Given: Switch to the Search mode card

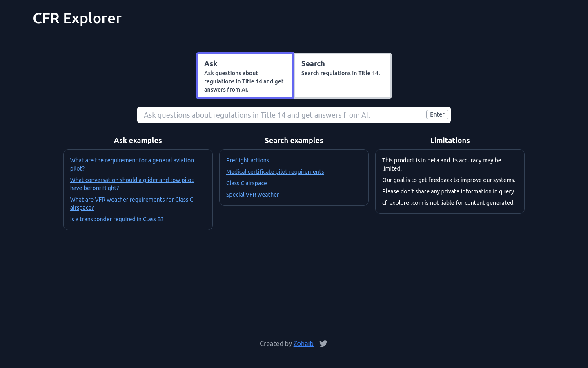Looking at the screenshot, I should (x=342, y=75).
